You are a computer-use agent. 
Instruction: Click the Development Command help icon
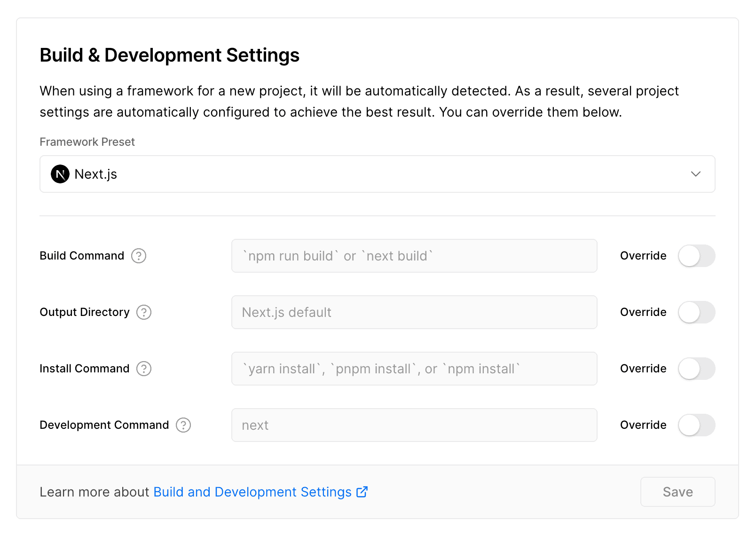[183, 425]
